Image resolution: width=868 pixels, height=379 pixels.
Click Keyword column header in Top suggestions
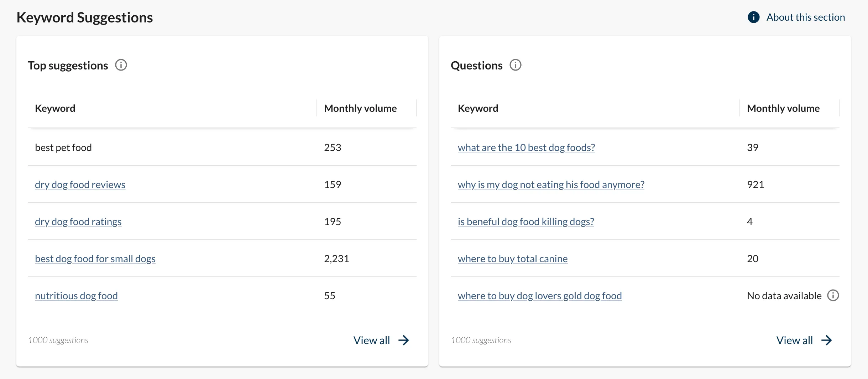55,108
